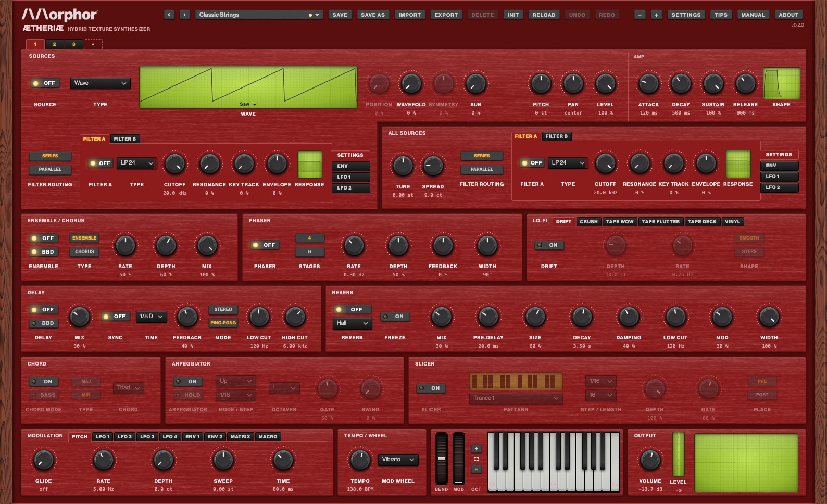827x504 pixels.
Task: Click the minus zoom button beside Settings
Action: tap(640, 15)
